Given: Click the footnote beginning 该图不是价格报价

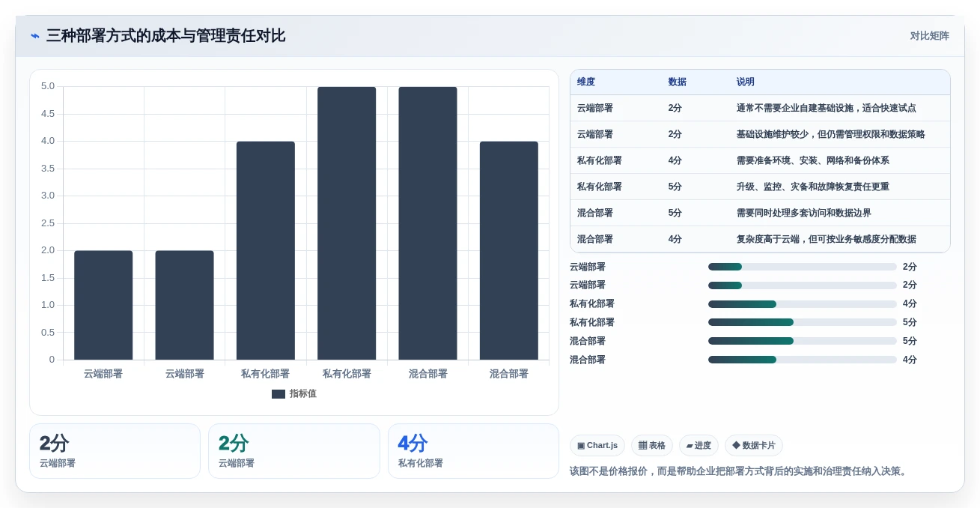Looking at the screenshot, I should pyautogui.click(x=738, y=471).
